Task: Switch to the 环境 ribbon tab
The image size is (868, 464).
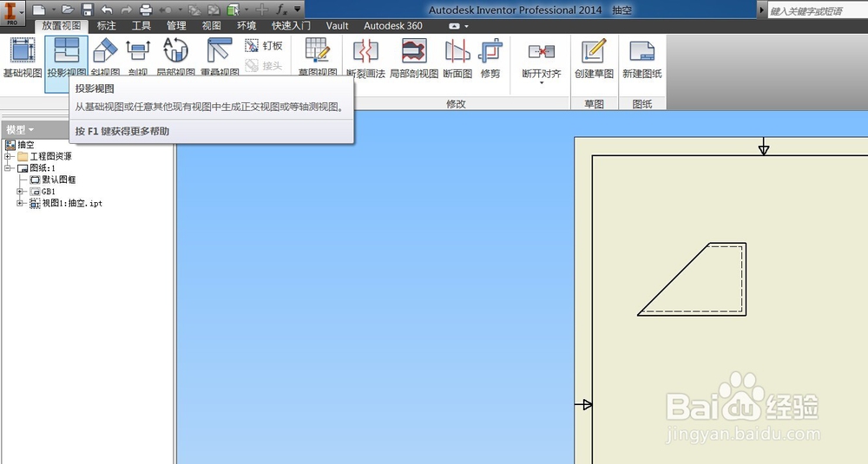Action: click(247, 25)
